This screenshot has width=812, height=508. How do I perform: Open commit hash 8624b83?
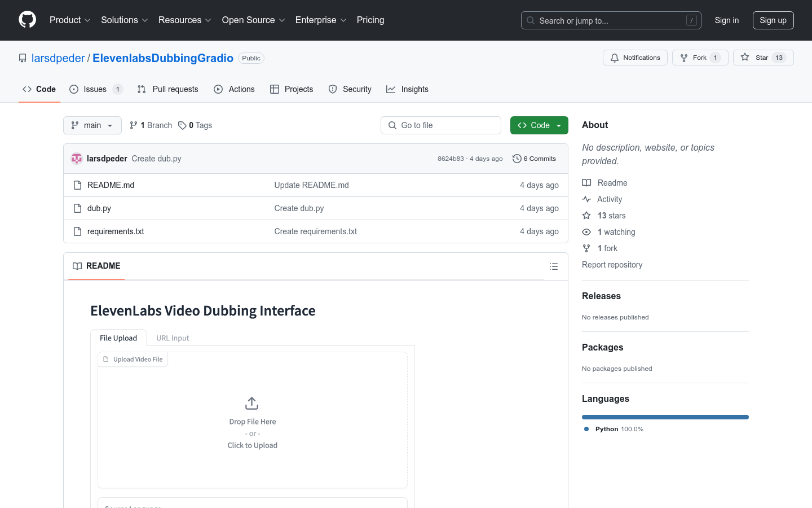451,159
